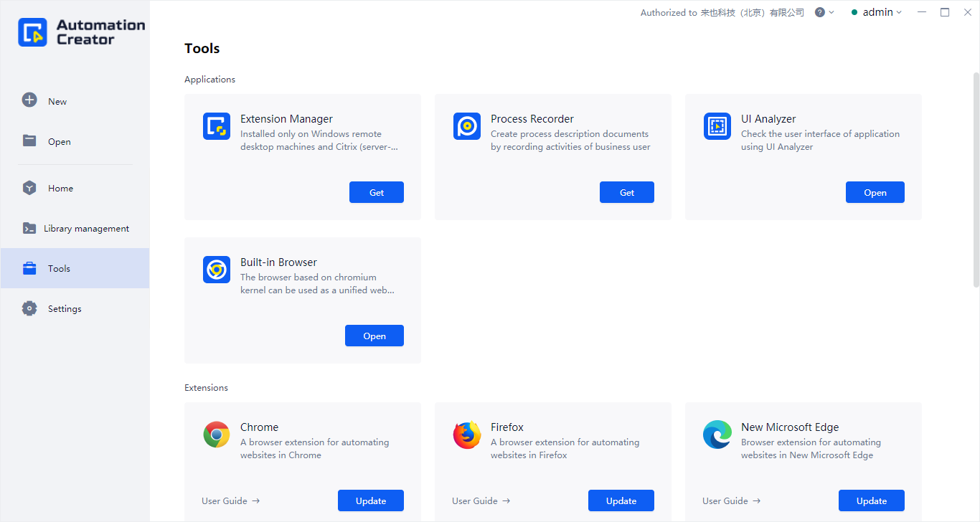Open the admin account dropdown
Image resolution: width=980 pixels, height=522 pixels.
[877, 12]
